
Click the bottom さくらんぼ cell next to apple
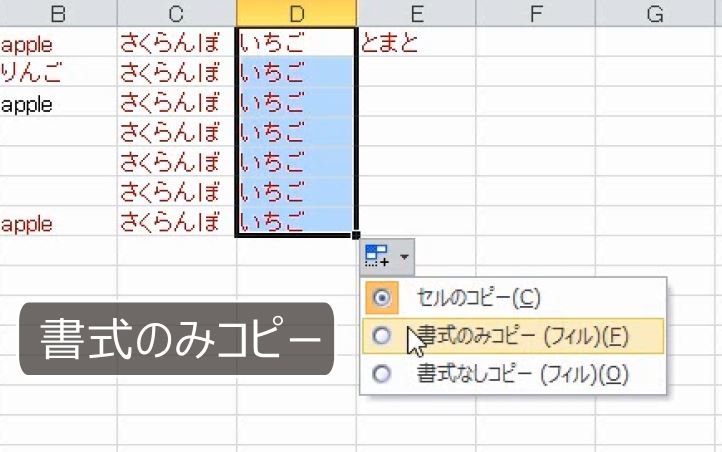click(177, 222)
